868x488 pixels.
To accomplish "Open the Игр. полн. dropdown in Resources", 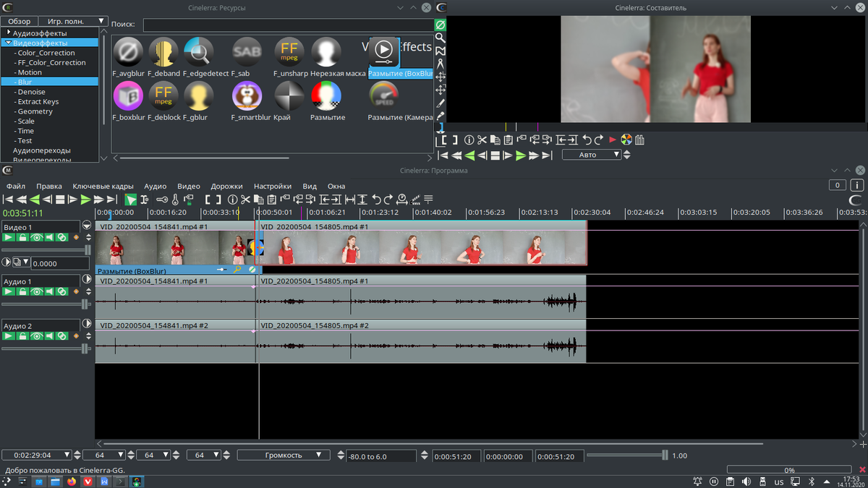I will click(72, 22).
